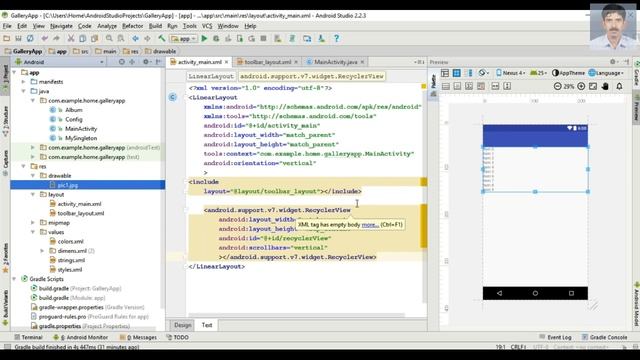640x360 pixels.
Task: Open the API 25 version dropdown
Action: 538,73
